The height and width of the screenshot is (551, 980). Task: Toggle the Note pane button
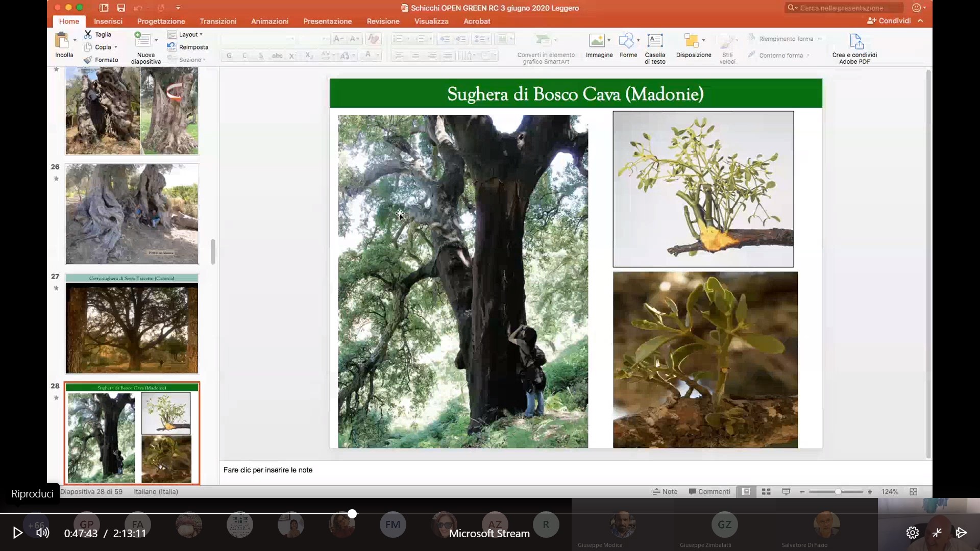pos(665,492)
